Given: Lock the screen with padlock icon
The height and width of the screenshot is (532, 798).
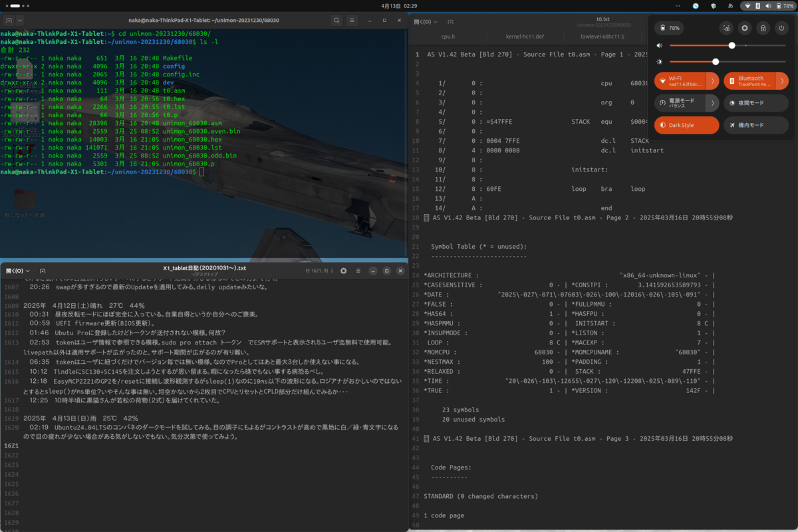Looking at the screenshot, I should 763,28.
